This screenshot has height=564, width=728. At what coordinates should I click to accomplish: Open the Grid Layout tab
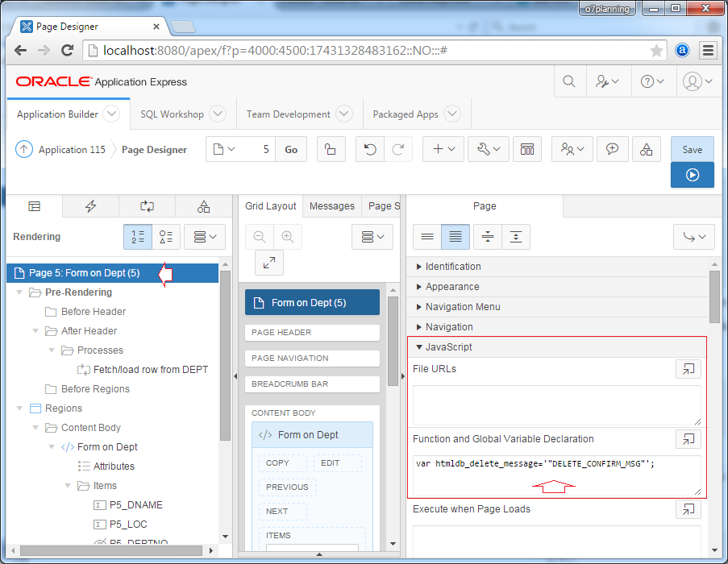[x=270, y=206]
